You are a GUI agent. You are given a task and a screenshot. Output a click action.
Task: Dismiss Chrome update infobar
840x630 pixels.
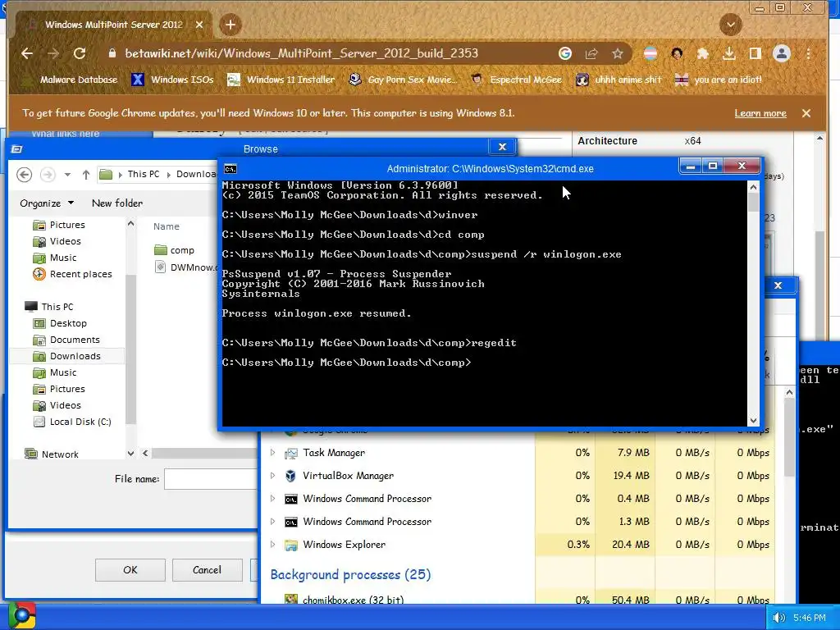pyautogui.click(x=806, y=113)
